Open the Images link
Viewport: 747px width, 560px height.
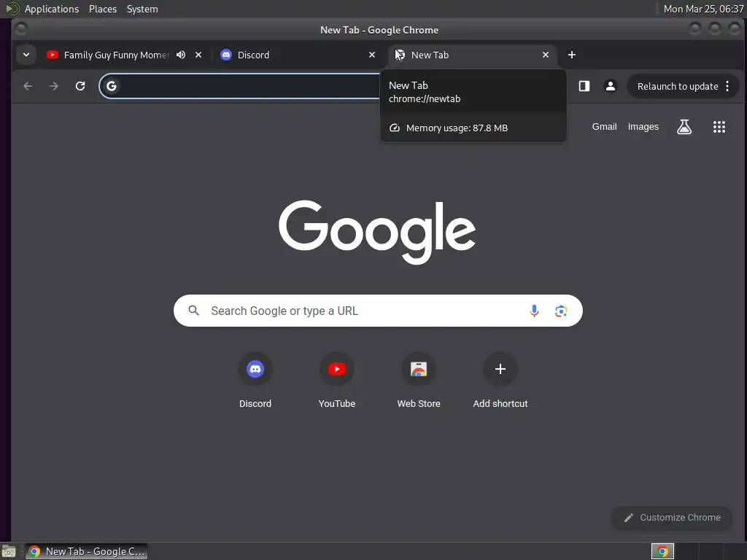coord(643,127)
